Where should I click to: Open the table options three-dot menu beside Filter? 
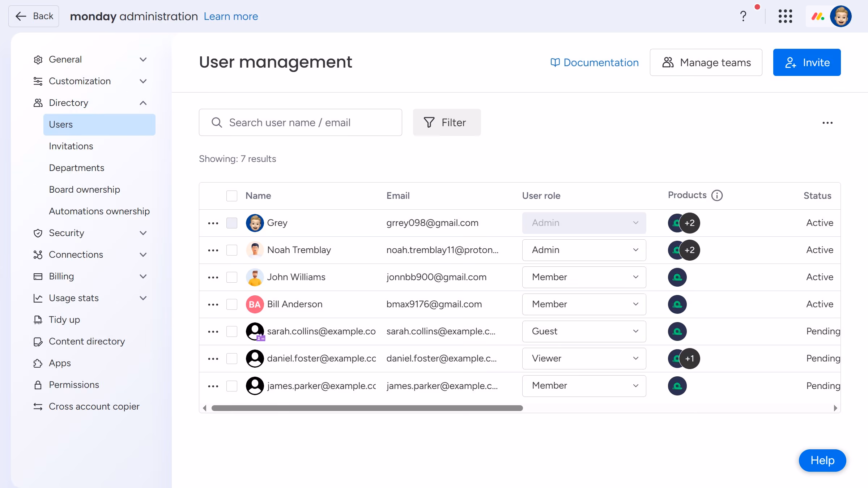827,123
